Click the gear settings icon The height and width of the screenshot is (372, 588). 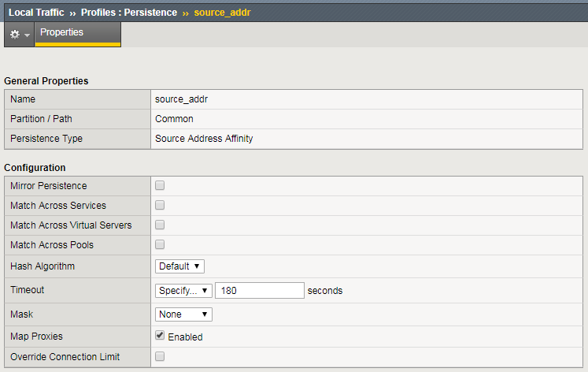tap(14, 35)
